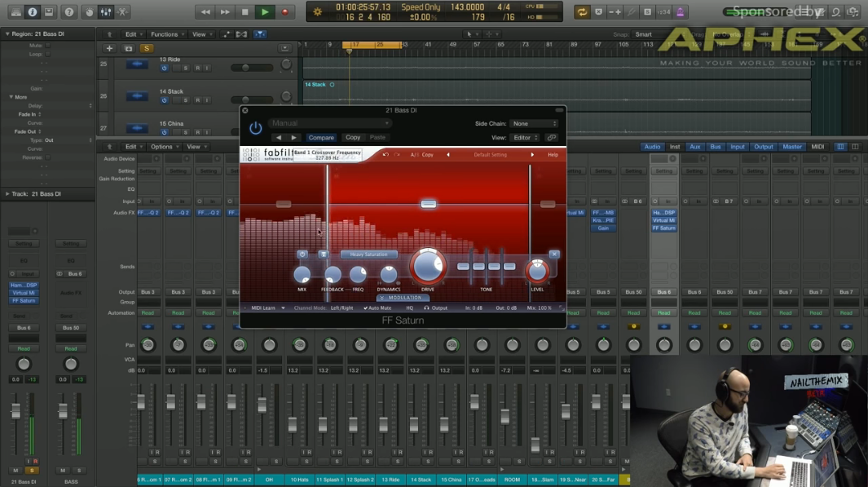Click the link view icon beside Editor

(551, 136)
